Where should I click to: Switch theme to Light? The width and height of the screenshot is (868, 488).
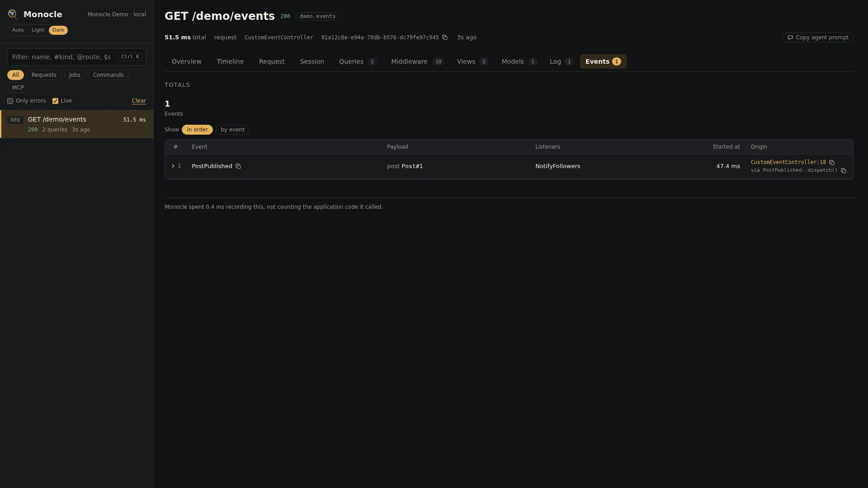click(38, 30)
